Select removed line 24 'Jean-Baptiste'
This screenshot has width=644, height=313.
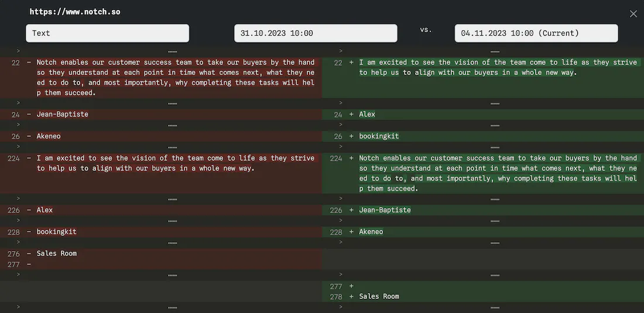tap(62, 114)
